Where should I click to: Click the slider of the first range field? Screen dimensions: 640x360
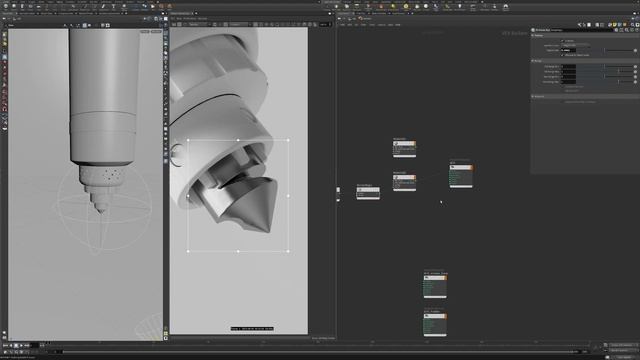605,67
